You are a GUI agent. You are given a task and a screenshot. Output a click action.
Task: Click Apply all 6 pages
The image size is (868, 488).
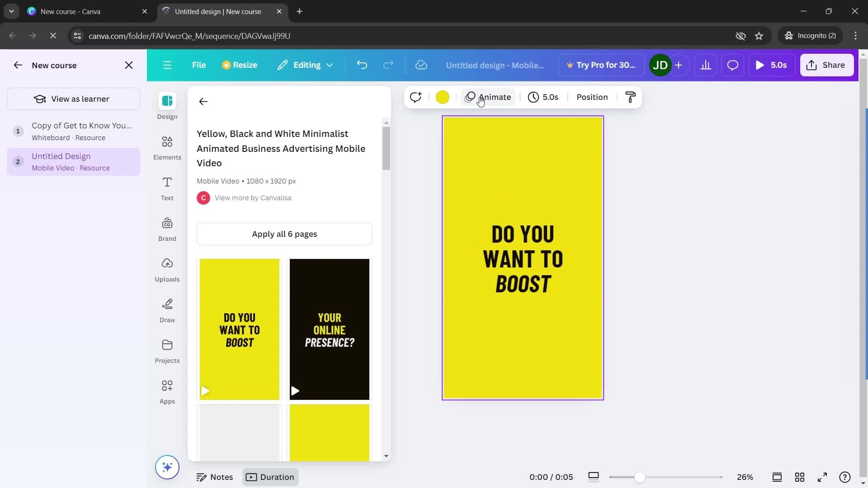tap(284, 234)
